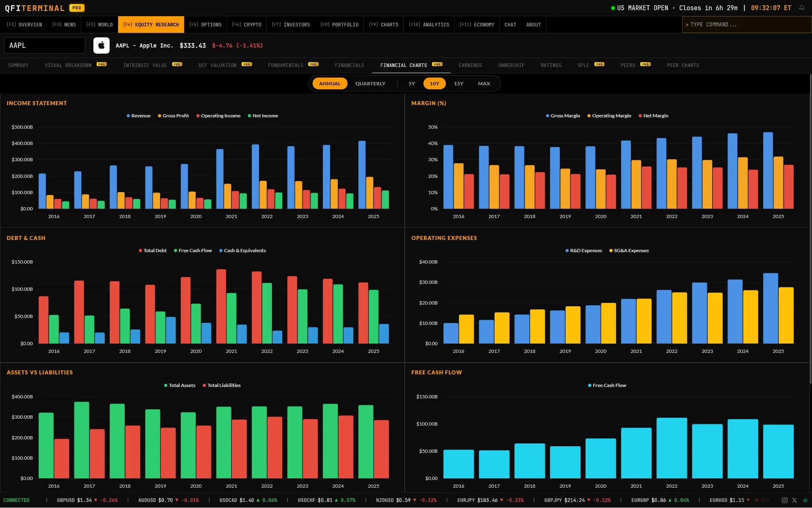The image size is (812, 508).
Task: Open the F8 Portfolio tab
Action: pyautogui.click(x=339, y=25)
